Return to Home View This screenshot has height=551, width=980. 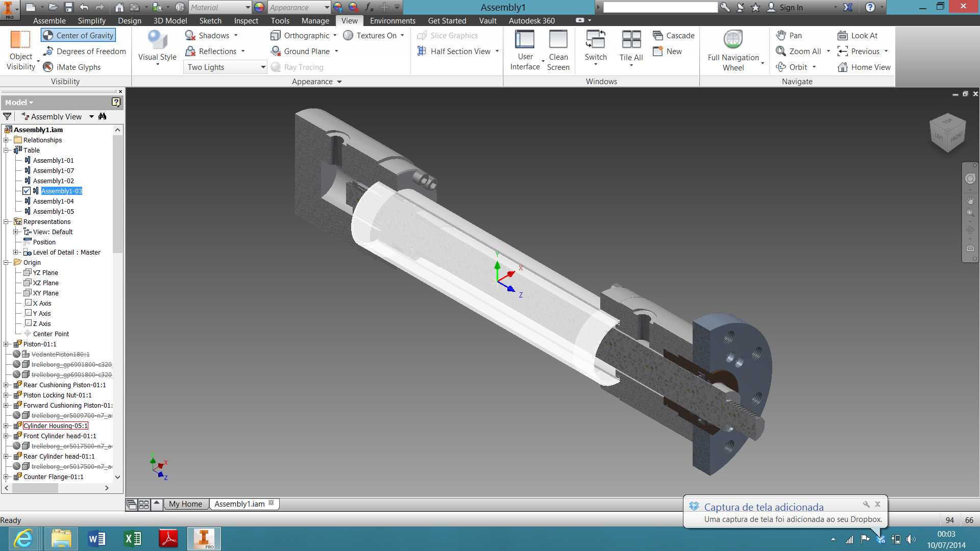864,67
